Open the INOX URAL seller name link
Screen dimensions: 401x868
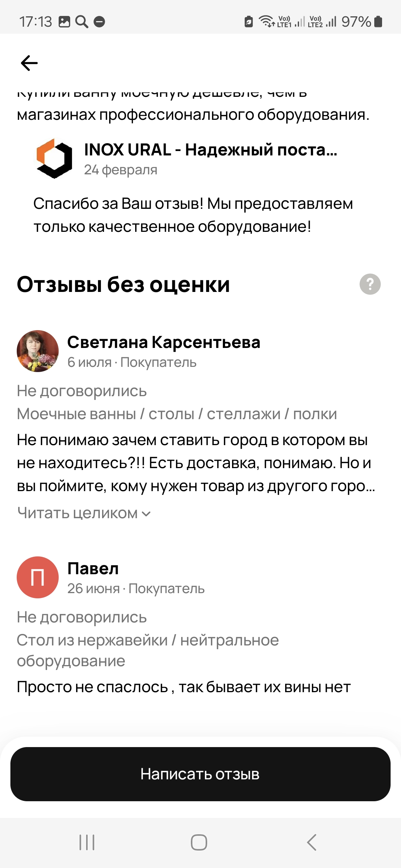click(211, 150)
